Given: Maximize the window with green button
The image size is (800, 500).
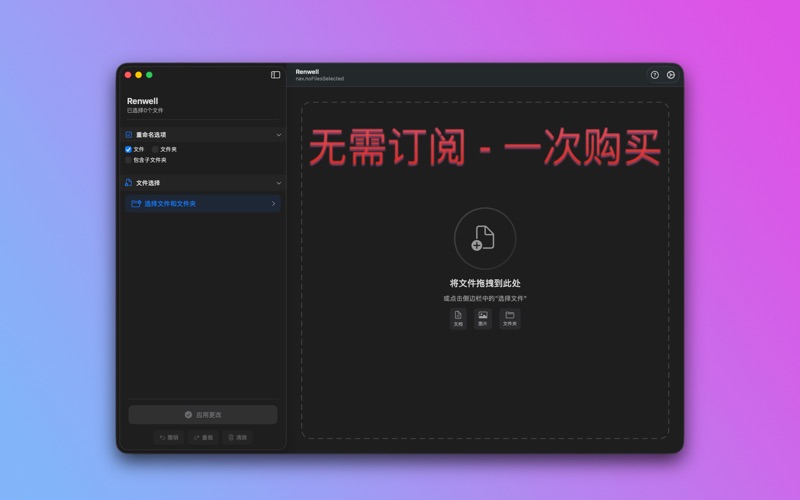Looking at the screenshot, I should coord(149,75).
